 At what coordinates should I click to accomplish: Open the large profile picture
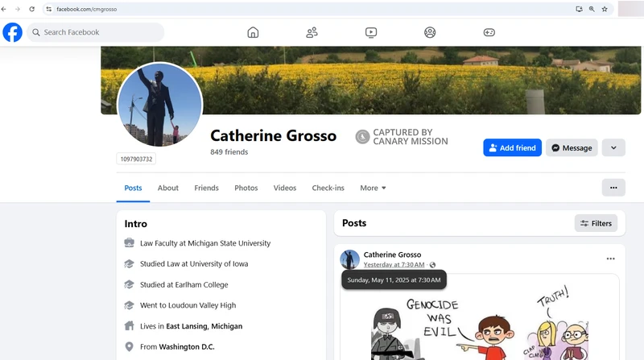pos(160,105)
